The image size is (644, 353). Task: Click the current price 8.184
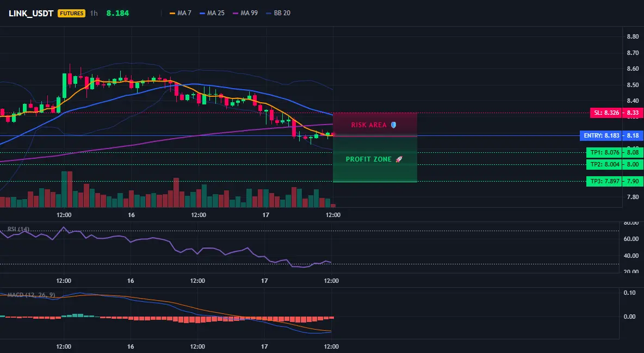click(x=117, y=13)
